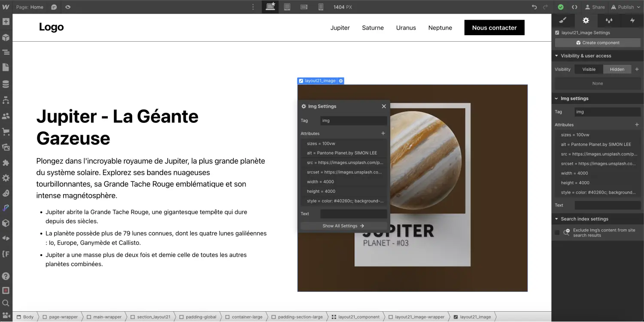Open the Components panel
Viewport: 644px width, 322px height.
click(6, 37)
